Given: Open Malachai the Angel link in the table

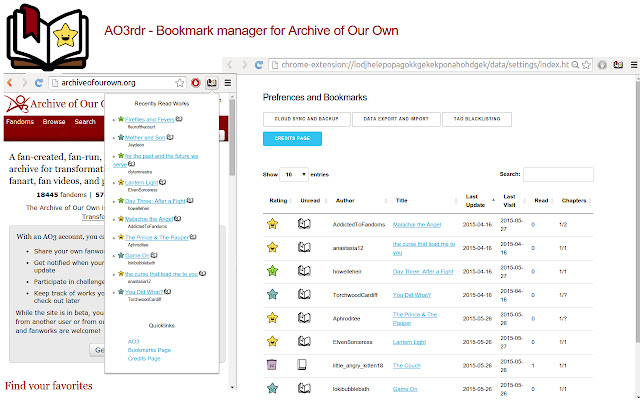Looking at the screenshot, I should coord(417,224).
